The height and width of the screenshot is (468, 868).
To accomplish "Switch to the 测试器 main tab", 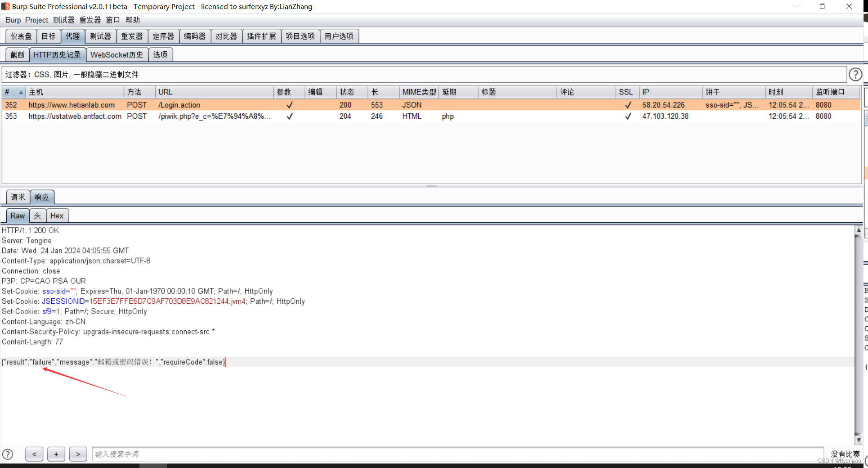I will [x=100, y=36].
